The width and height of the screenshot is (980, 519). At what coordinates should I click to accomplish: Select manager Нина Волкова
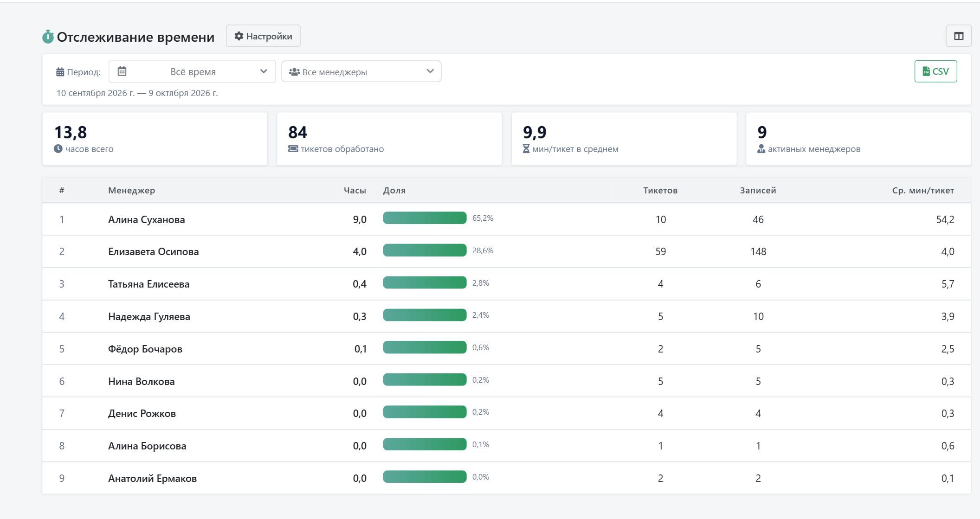142,381
